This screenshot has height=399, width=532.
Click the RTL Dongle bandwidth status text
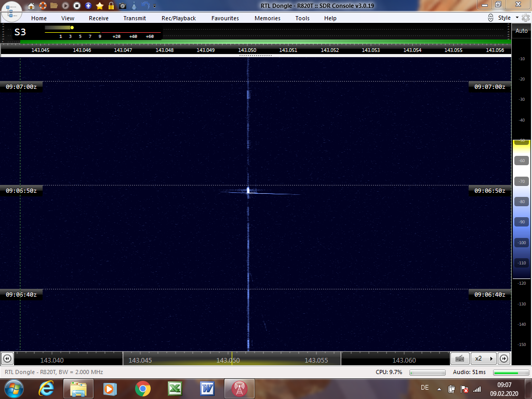pyautogui.click(x=54, y=372)
